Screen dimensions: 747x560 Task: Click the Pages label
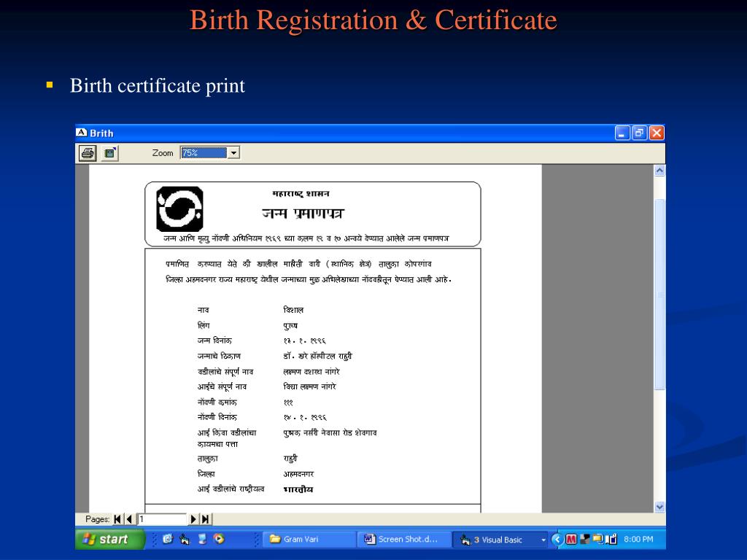point(97,519)
